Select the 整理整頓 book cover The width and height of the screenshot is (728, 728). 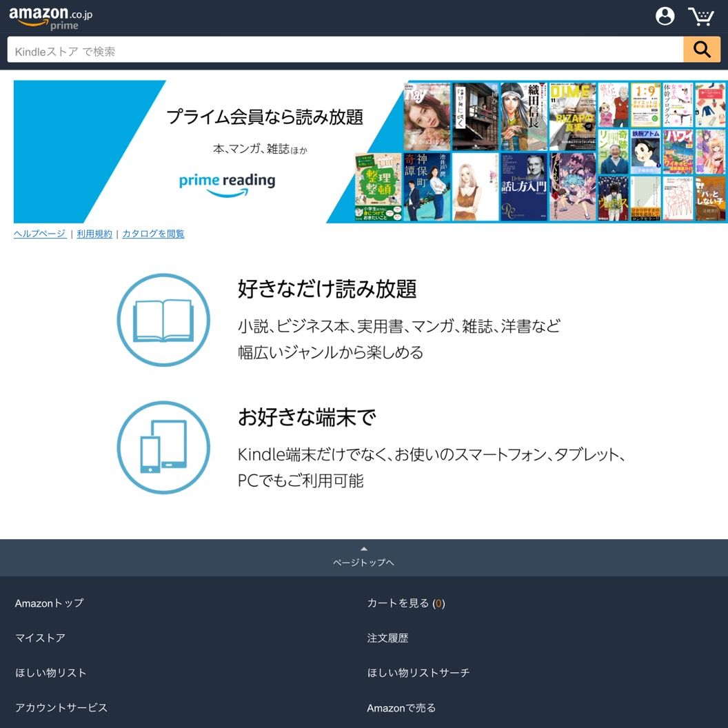click(378, 187)
